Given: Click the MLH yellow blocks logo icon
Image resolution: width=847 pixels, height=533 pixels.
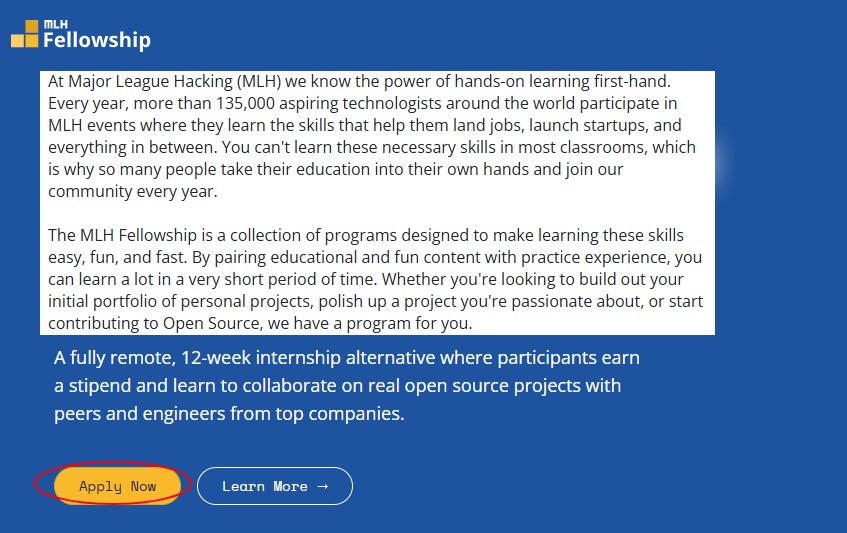Looking at the screenshot, I should click(25, 34).
